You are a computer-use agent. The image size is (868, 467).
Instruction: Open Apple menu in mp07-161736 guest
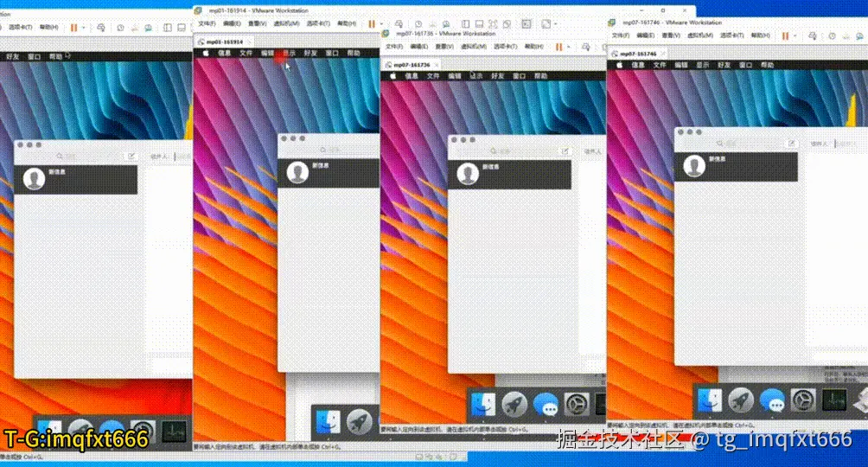click(393, 76)
